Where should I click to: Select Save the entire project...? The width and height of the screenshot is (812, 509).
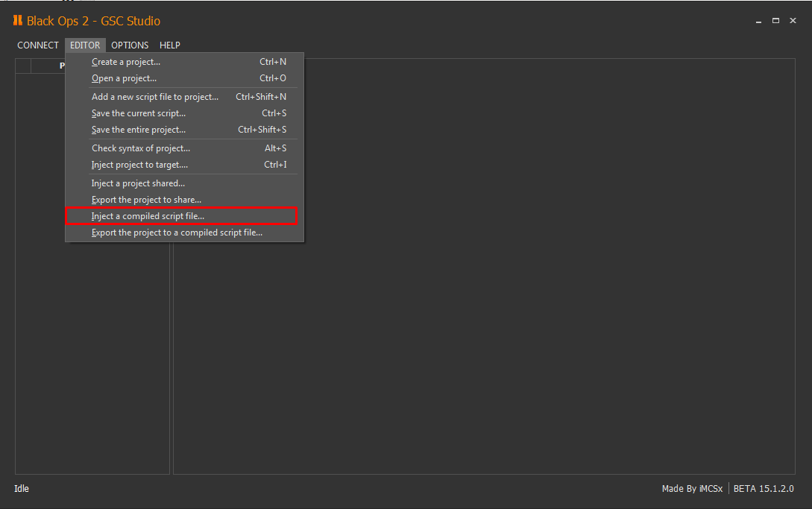click(185, 130)
